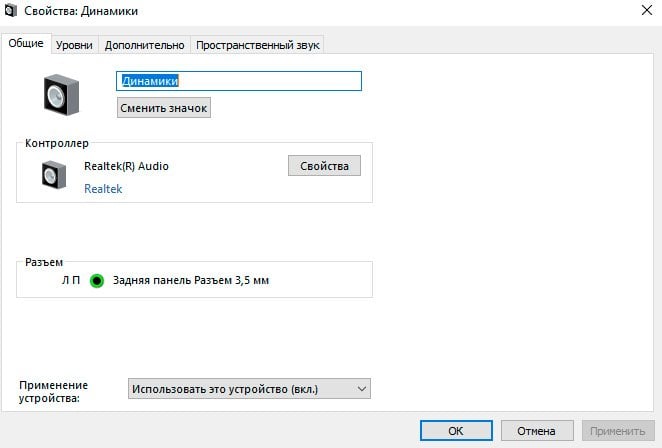Click the Отмена button
The height and width of the screenshot is (448, 662).
point(537,431)
